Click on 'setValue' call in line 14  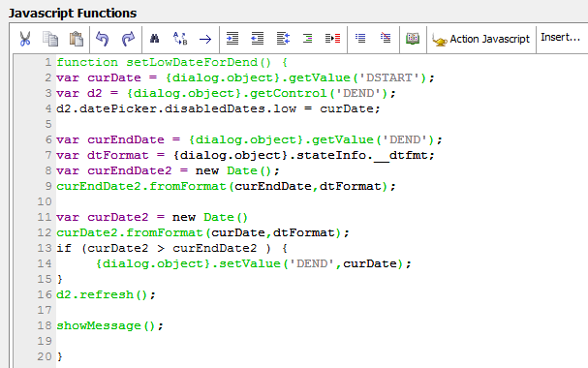point(250,263)
